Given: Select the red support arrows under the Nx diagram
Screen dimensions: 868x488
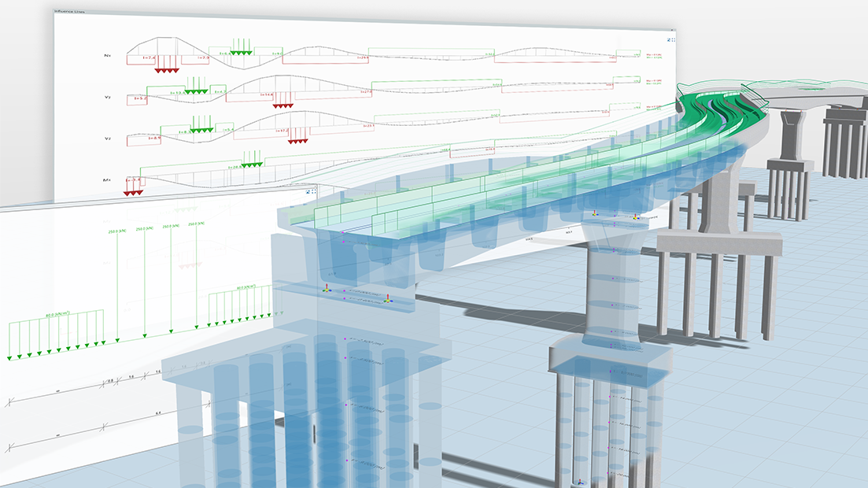Looking at the screenshot, I should pyautogui.click(x=165, y=70).
